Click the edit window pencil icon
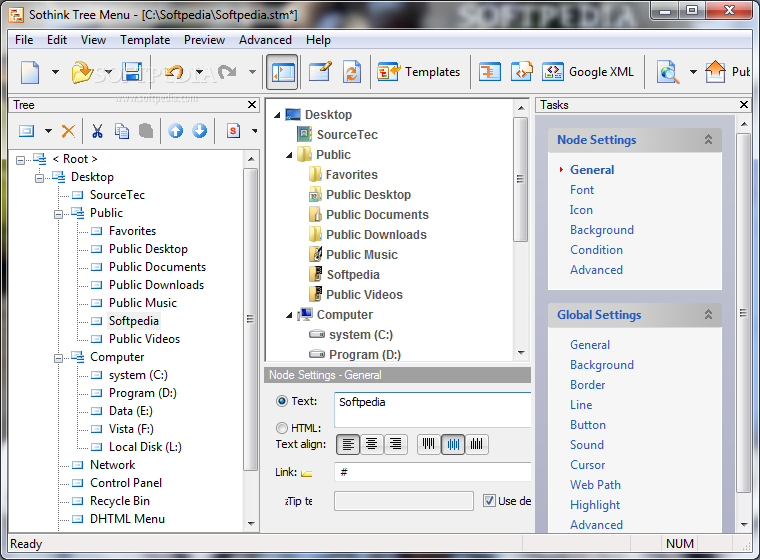Viewport: 760px width, 560px height. point(320,72)
